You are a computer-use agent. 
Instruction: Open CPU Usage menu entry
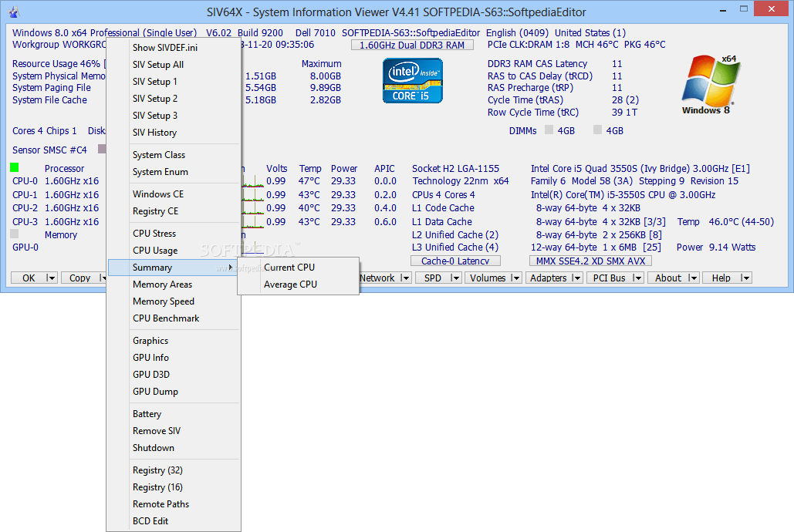[x=174, y=251]
